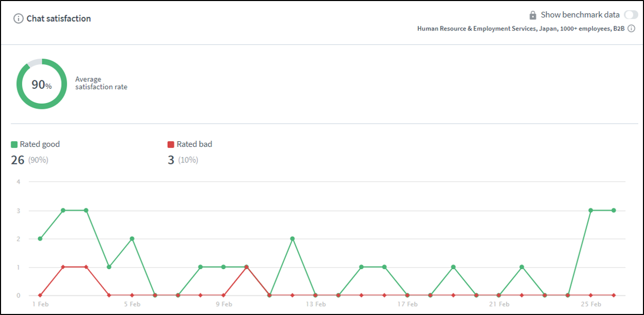Click info icon after the B2B benchmark description

[x=631, y=29]
